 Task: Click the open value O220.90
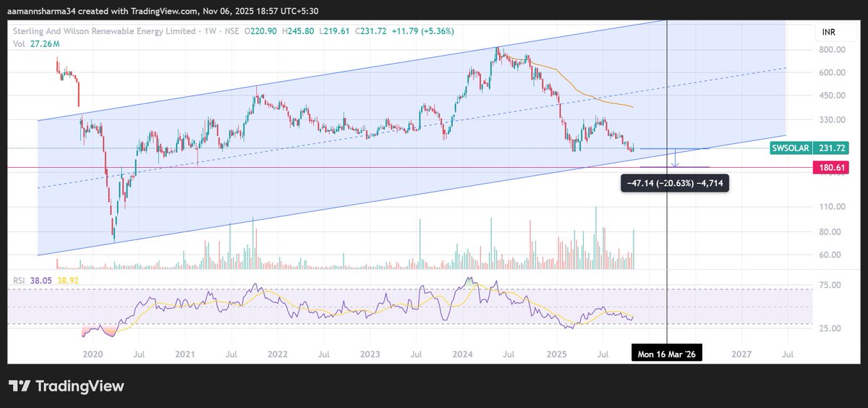262,32
